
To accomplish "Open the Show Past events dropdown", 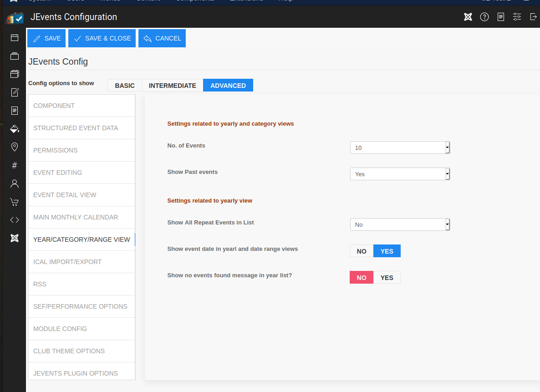I will (400, 174).
